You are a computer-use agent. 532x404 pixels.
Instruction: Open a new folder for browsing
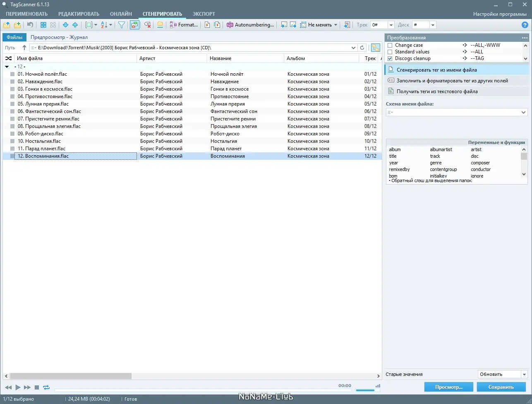click(x=7, y=24)
